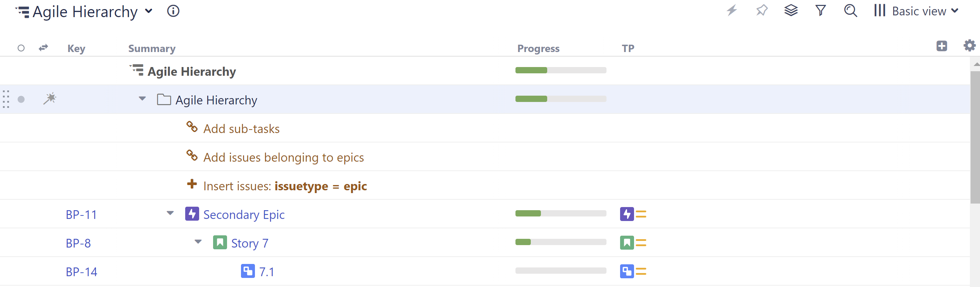
Task: Open the structure info icon
Action: pos(173,11)
